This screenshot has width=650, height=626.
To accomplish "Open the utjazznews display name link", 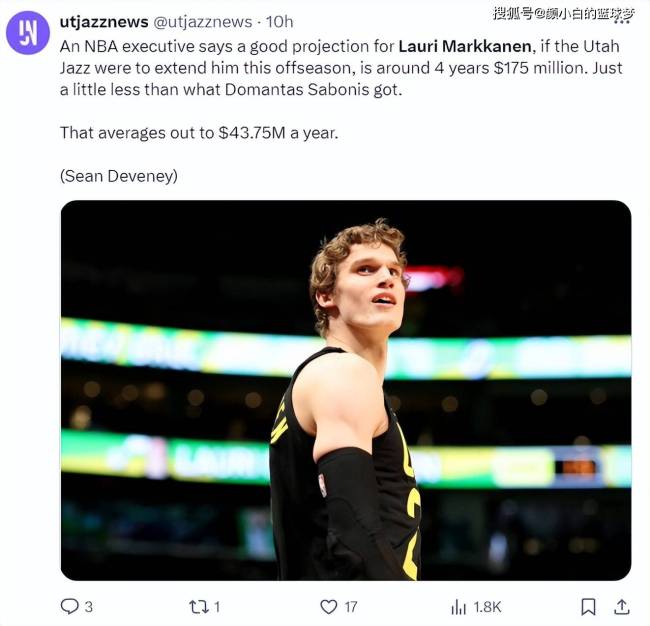I will [x=103, y=21].
